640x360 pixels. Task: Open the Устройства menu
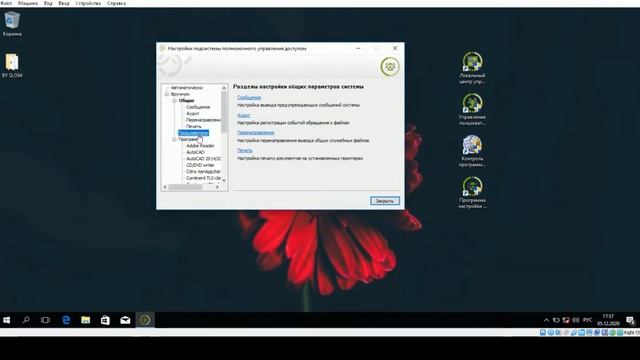pyautogui.click(x=88, y=3)
